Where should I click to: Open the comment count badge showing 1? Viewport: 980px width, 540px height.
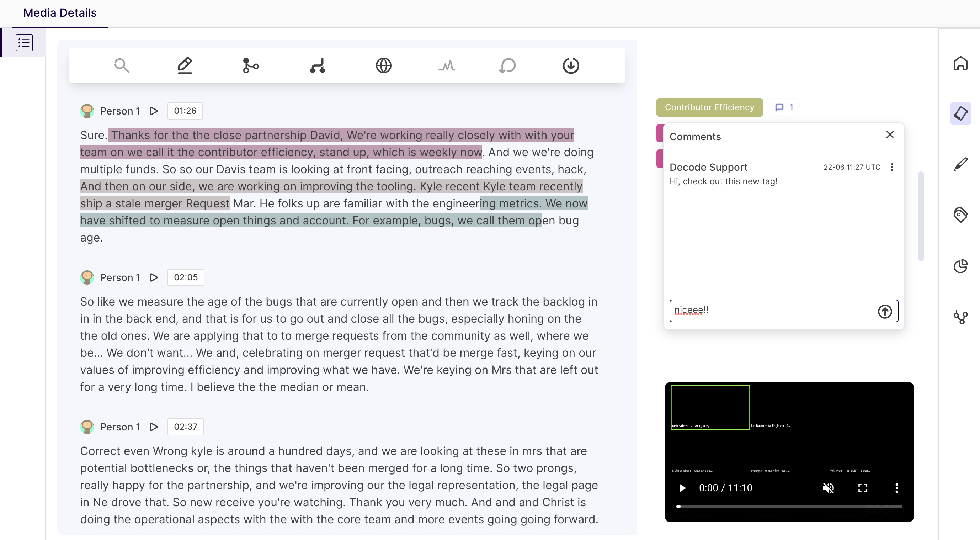(x=784, y=107)
